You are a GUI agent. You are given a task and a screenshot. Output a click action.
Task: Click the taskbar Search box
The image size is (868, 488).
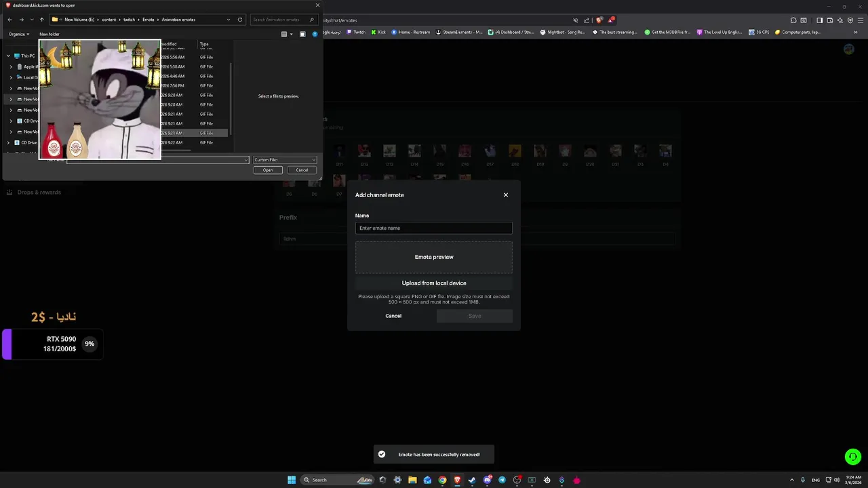click(x=338, y=480)
